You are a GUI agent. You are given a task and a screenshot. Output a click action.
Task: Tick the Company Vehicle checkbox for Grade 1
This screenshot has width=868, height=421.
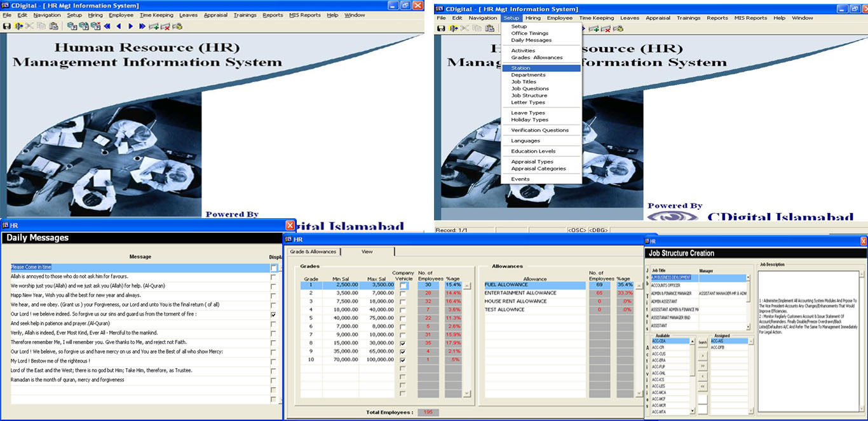click(x=403, y=286)
